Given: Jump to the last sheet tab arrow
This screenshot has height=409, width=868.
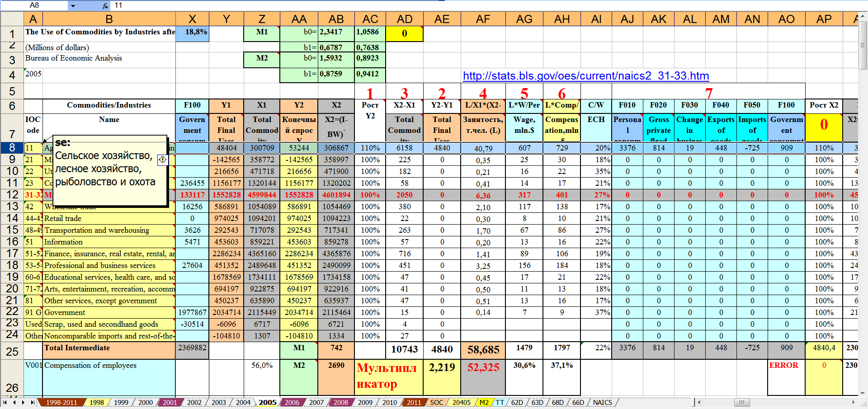Looking at the screenshot, I should [x=32, y=402].
